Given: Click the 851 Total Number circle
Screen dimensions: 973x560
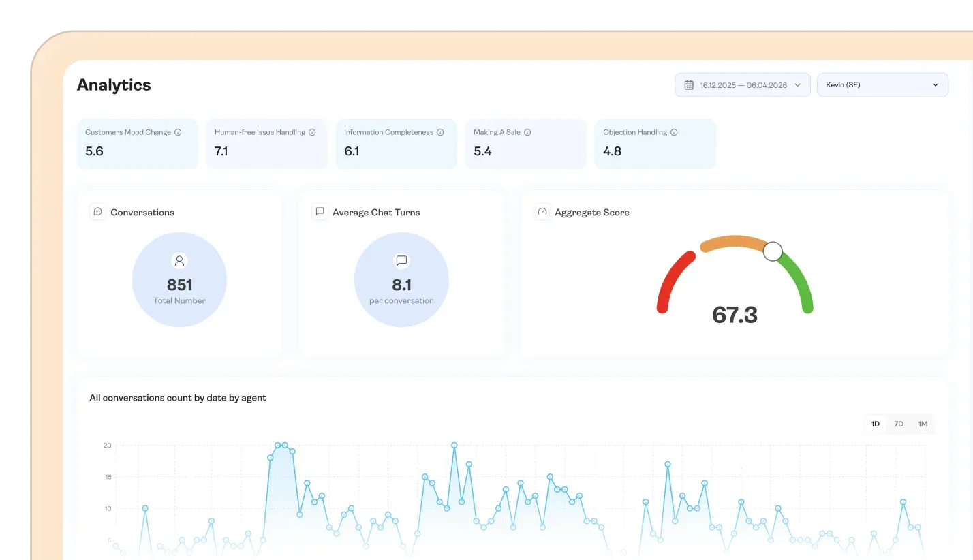Looking at the screenshot, I should tap(179, 280).
